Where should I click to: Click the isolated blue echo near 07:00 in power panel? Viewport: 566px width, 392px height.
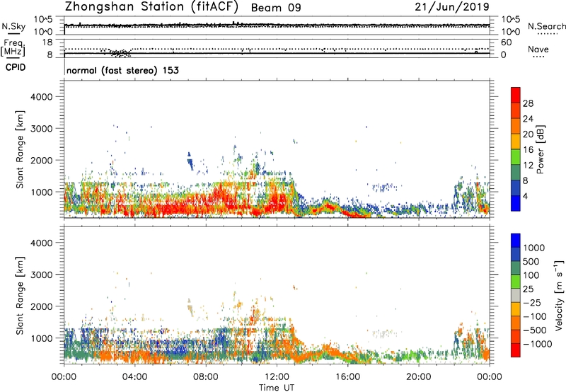pyautogui.click(x=190, y=161)
